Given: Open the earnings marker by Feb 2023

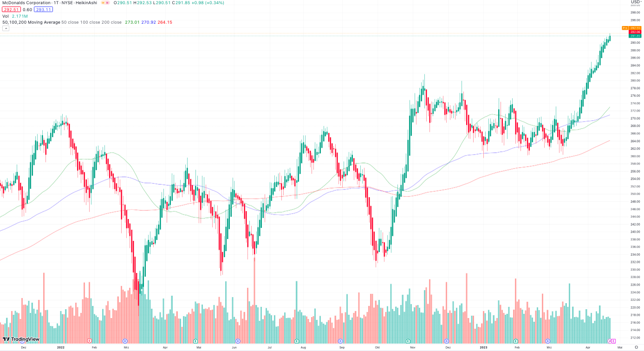Looking at the screenshot, I should pos(515,341).
